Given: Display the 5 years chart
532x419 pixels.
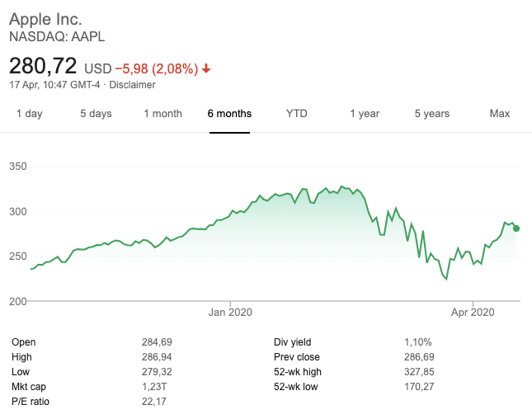Looking at the screenshot, I should pyautogui.click(x=432, y=114).
